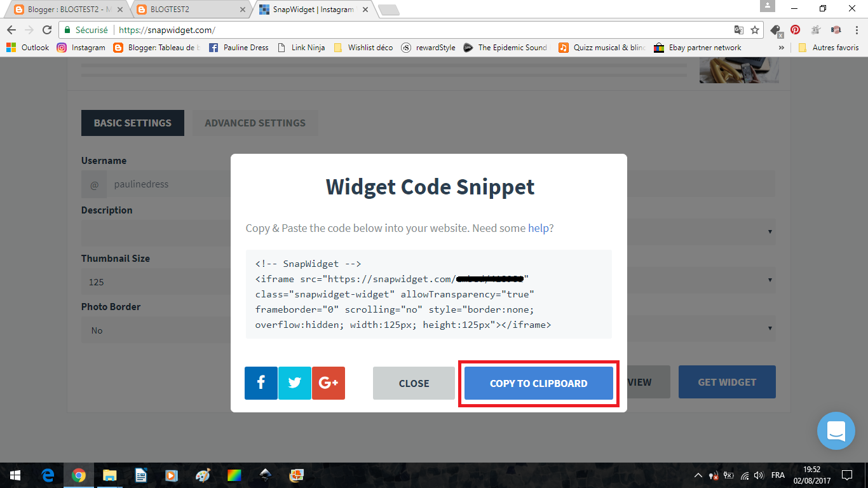868x488 pixels.
Task: Share widget via Twitter icon
Action: click(x=295, y=383)
